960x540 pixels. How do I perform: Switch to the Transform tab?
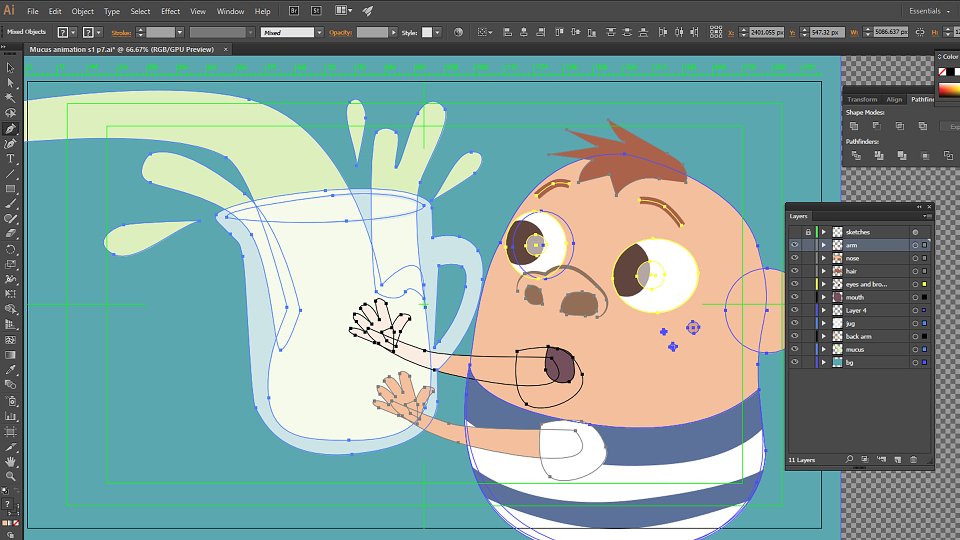tap(862, 99)
